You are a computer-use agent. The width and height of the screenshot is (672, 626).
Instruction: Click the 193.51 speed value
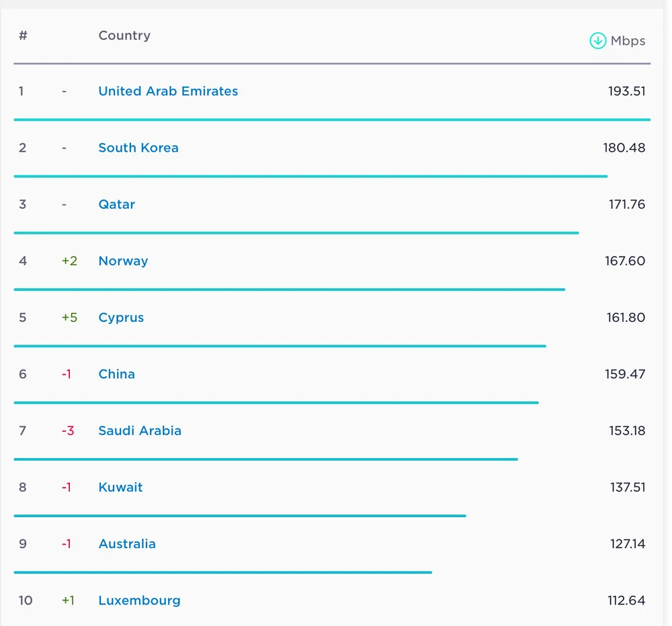tap(626, 91)
